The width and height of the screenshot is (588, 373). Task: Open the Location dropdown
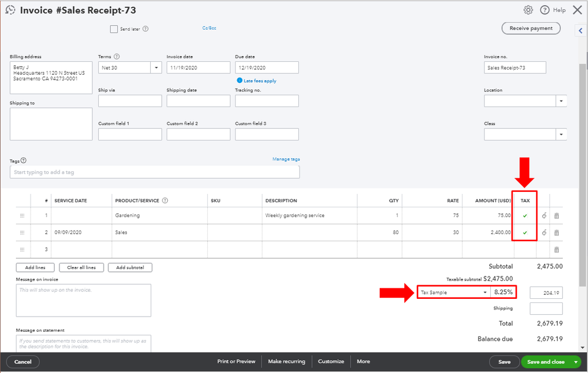[x=561, y=101]
